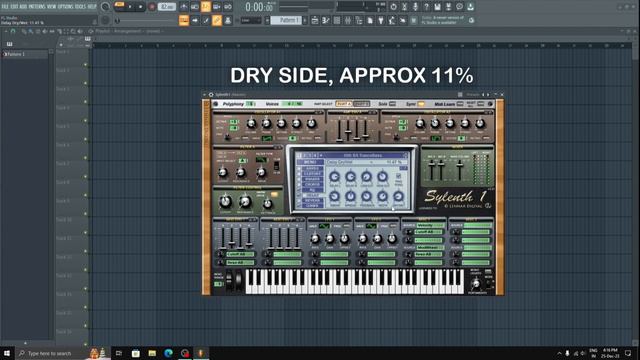Open the ModWheel source dropdown in mod matrix
Screen dimensions: 640x360
click(431, 247)
